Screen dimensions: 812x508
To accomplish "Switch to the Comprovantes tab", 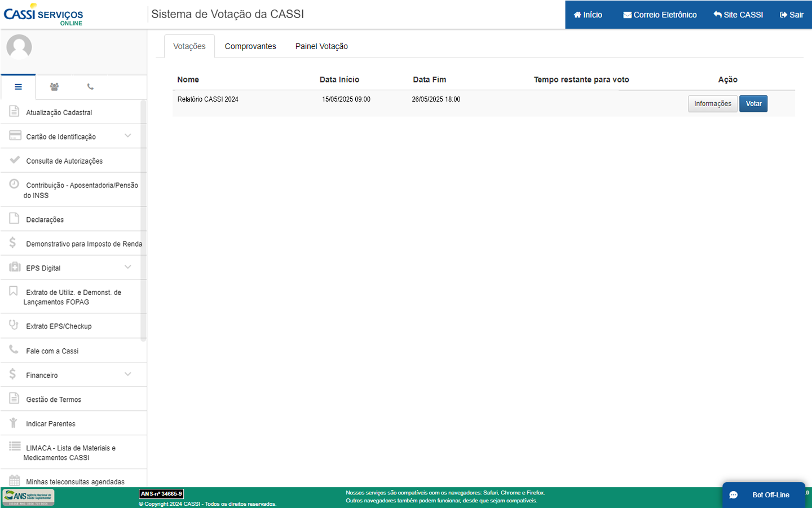I will (x=250, y=46).
